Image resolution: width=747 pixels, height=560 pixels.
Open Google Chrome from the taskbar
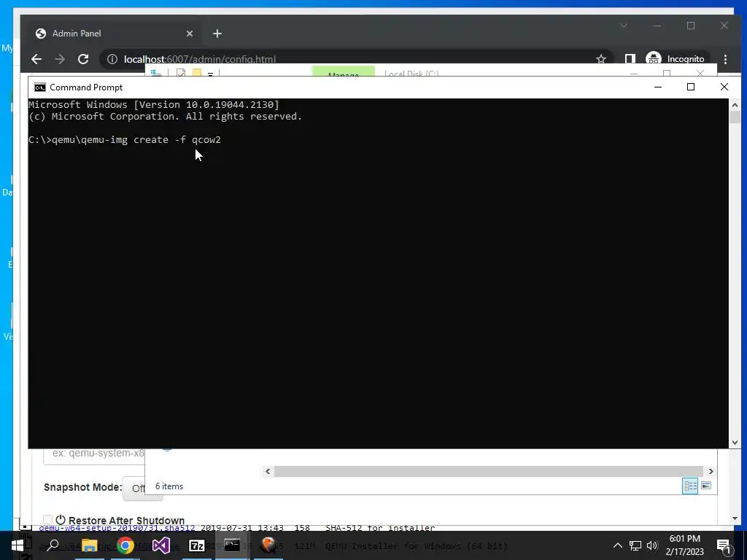click(x=125, y=545)
